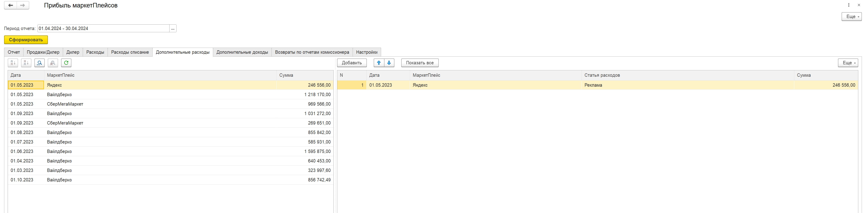Refresh the list with green arrow icon
Screen dimensions: 868x213
(x=66, y=63)
